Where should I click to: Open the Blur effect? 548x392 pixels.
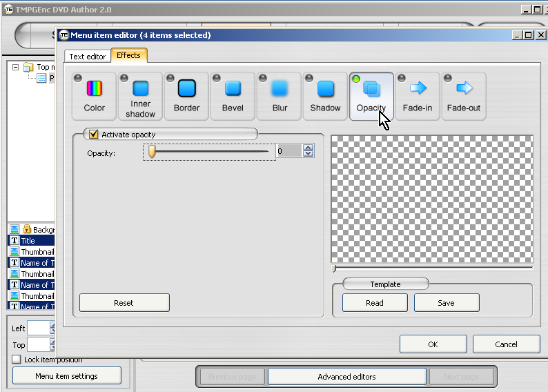279,96
